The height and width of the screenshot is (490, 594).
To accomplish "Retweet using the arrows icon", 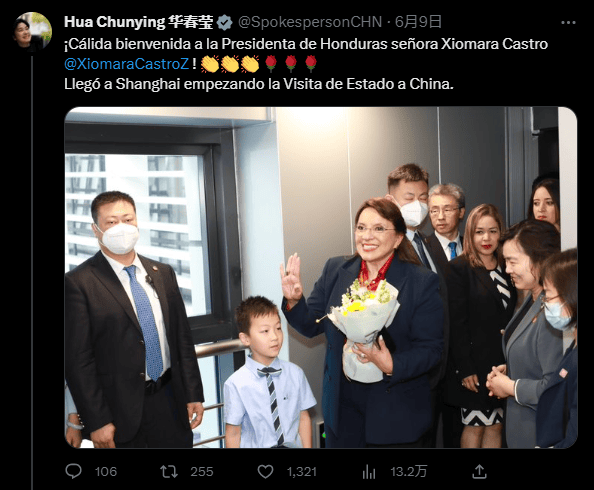I will 169,472.
